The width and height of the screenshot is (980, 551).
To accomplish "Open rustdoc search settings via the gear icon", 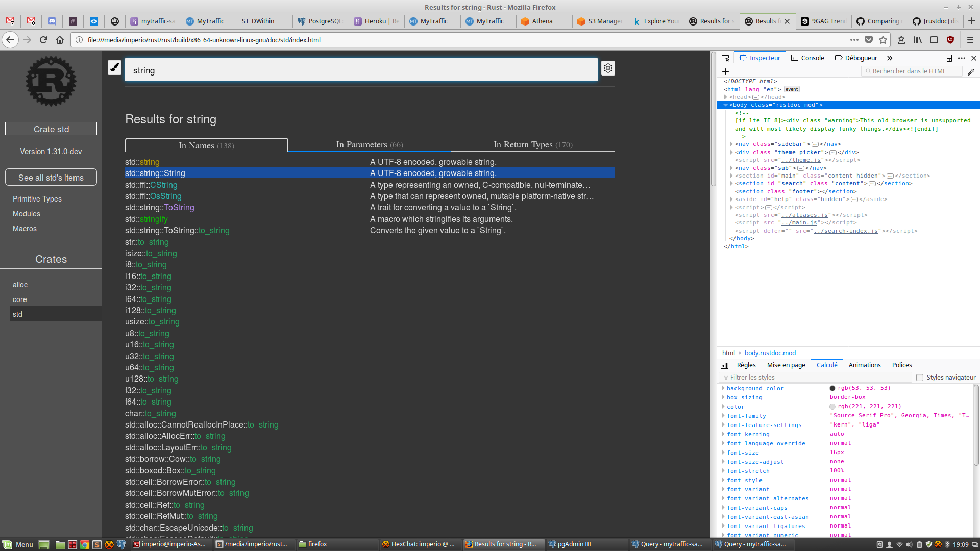I will pos(607,68).
